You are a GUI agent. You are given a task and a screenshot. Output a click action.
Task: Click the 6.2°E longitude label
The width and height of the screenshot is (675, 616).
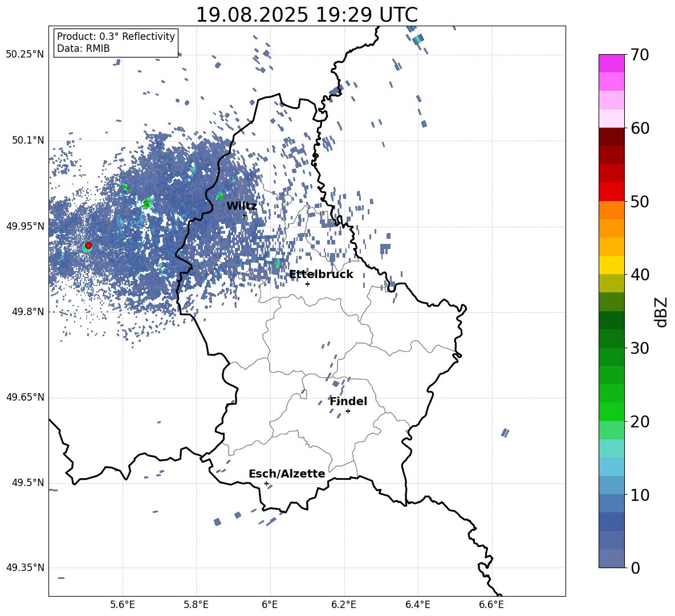(344, 605)
